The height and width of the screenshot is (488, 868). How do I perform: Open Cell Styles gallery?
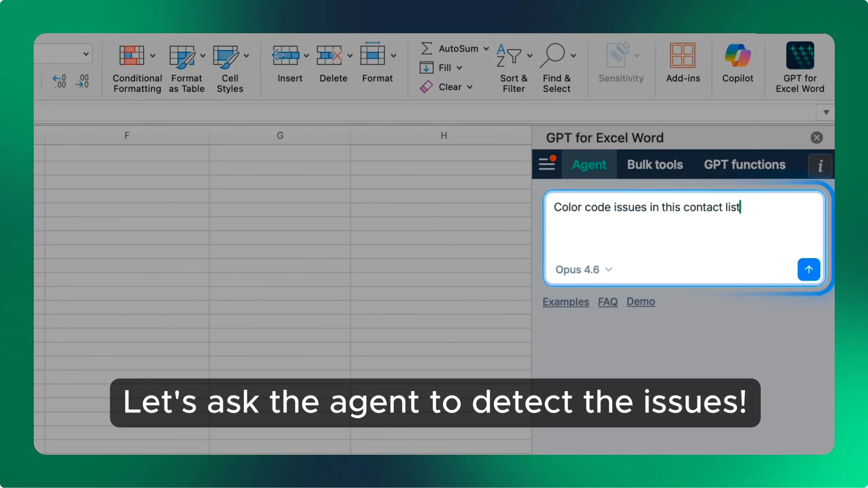[225, 56]
